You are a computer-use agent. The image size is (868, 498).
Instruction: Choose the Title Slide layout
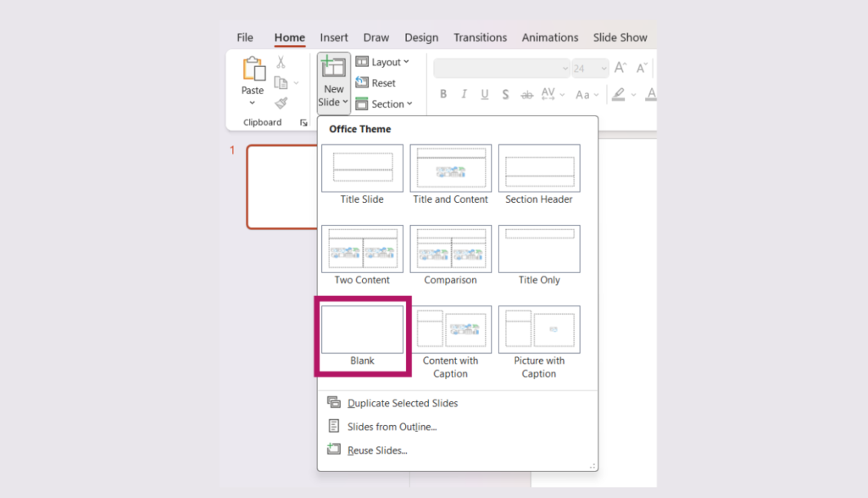click(362, 175)
